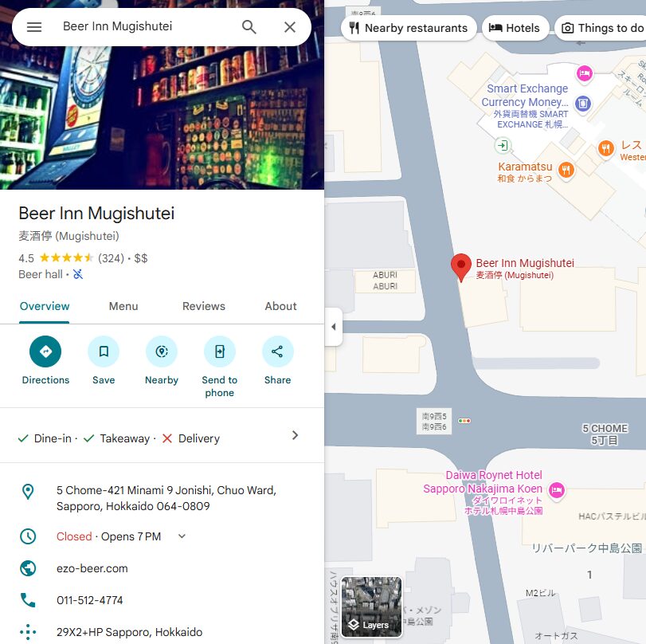Image resolution: width=646 pixels, height=644 pixels.
Task: Click the red Beer Inn map pin
Action: 460,267
